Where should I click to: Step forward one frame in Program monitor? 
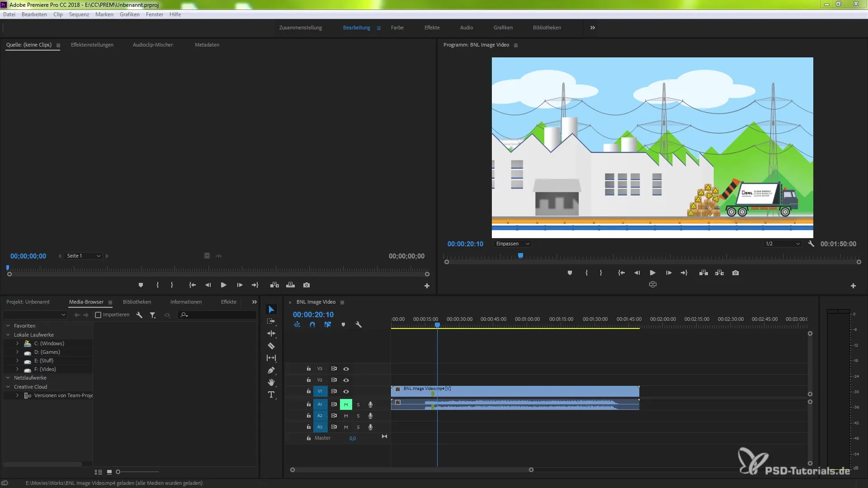[669, 273]
